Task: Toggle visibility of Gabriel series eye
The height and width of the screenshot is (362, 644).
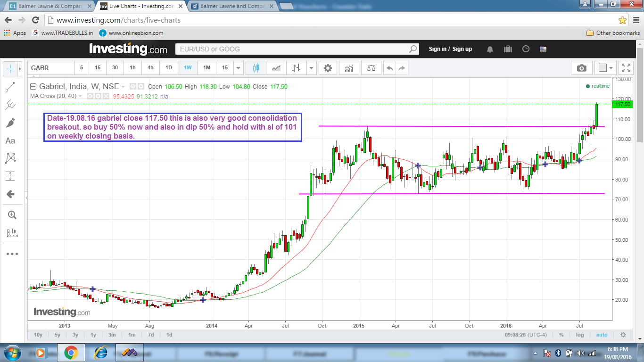Action: [x=132, y=87]
